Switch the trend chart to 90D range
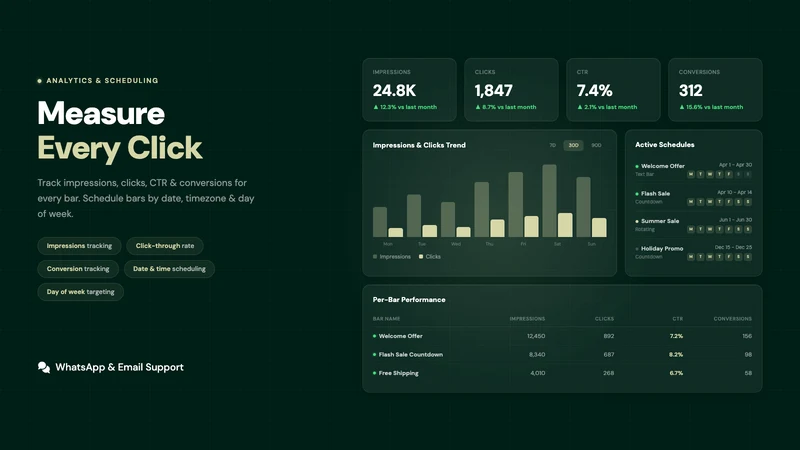Screen dimensions: 800x450 tap(596, 145)
